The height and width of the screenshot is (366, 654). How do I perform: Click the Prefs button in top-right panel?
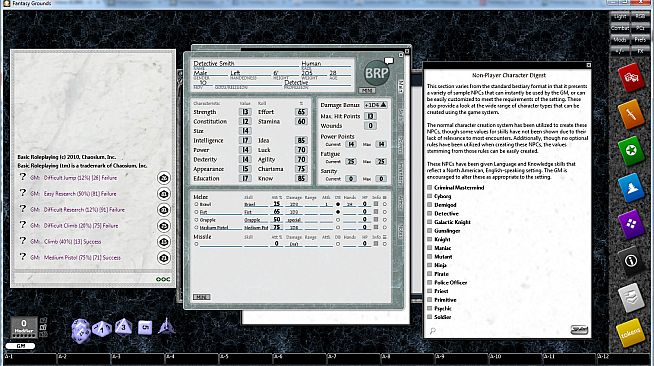(x=640, y=40)
